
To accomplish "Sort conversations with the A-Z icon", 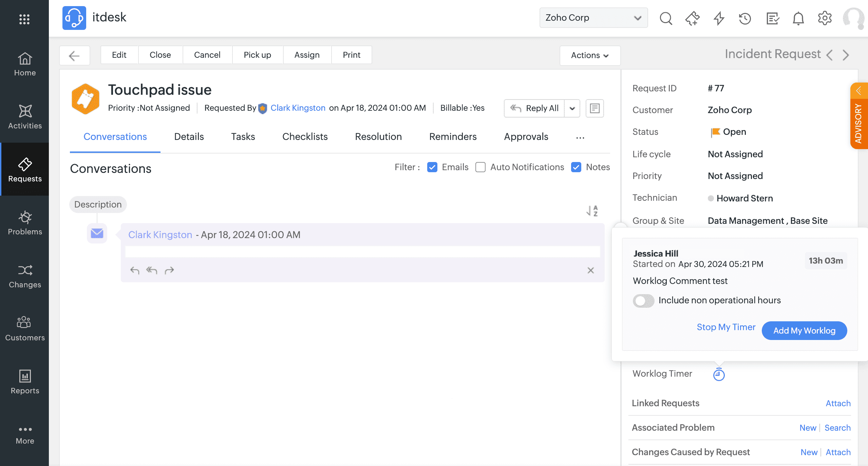I will (592, 211).
